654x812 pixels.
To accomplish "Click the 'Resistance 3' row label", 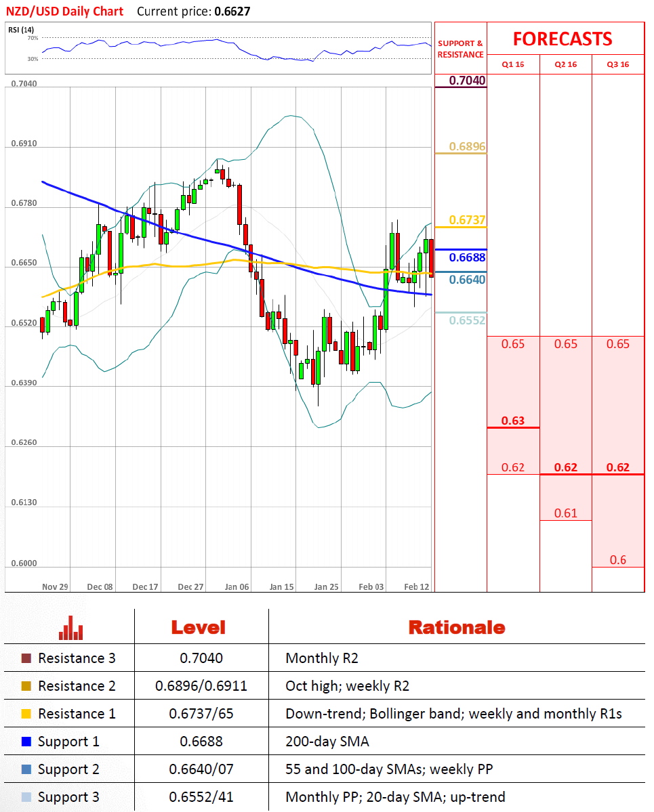I will 77,658.
